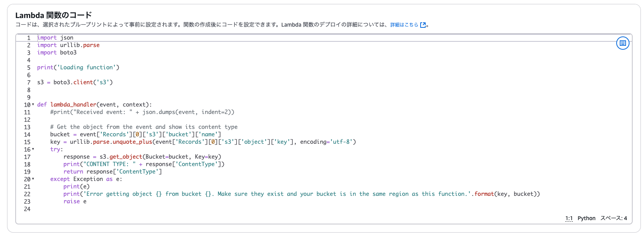Place cursor in print("CONTENT TYPE: ") line
The width and height of the screenshot is (644, 235).
tap(144, 164)
